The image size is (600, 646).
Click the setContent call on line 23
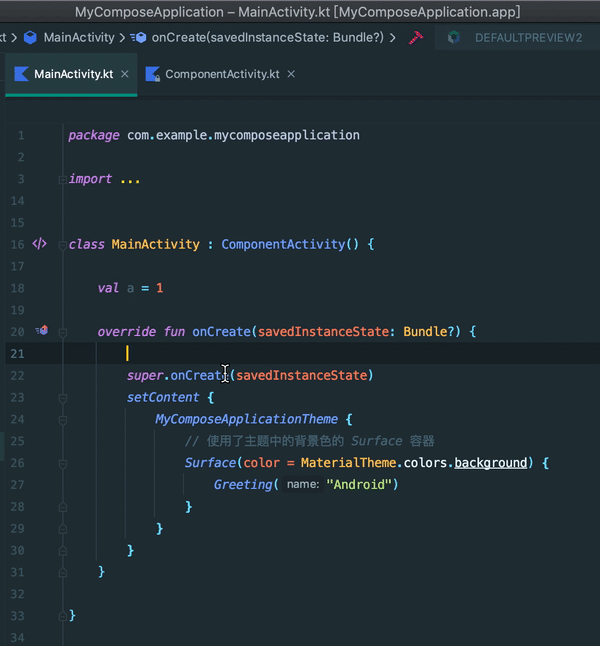[163, 397]
